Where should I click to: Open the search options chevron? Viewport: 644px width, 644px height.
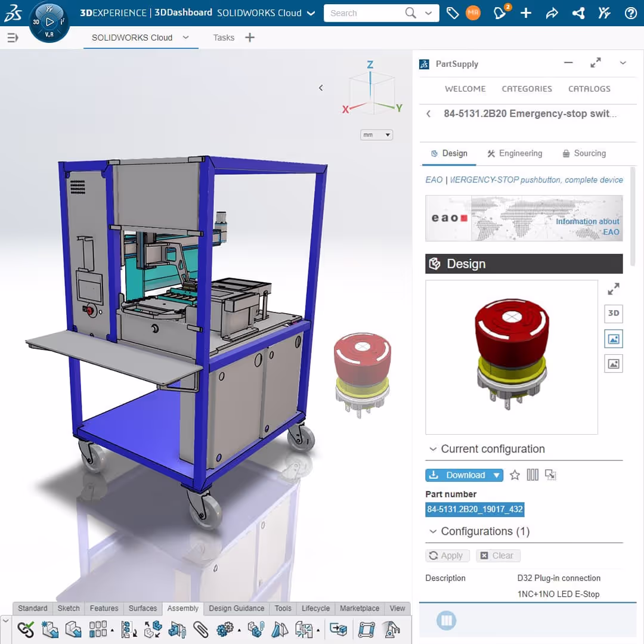tap(428, 13)
